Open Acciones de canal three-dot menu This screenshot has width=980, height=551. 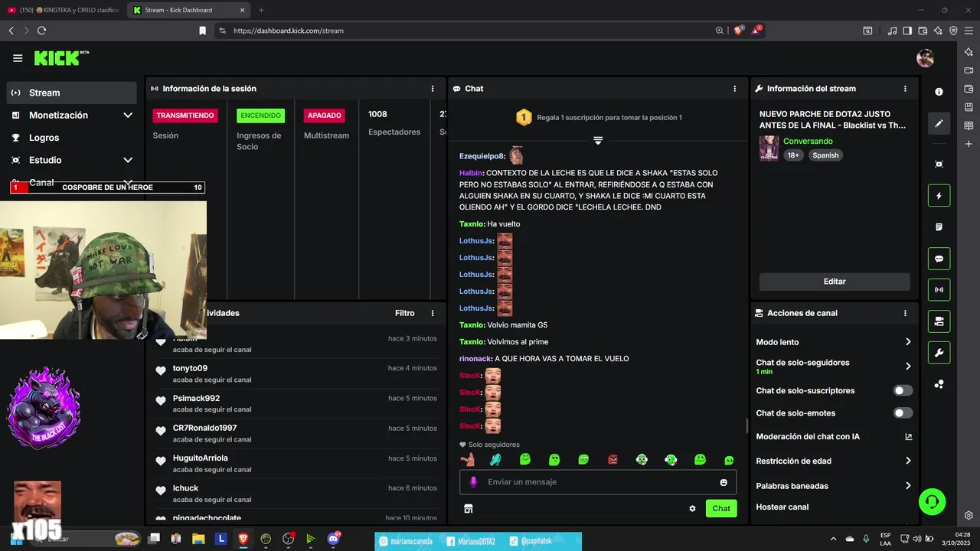click(x=905, y=313)
